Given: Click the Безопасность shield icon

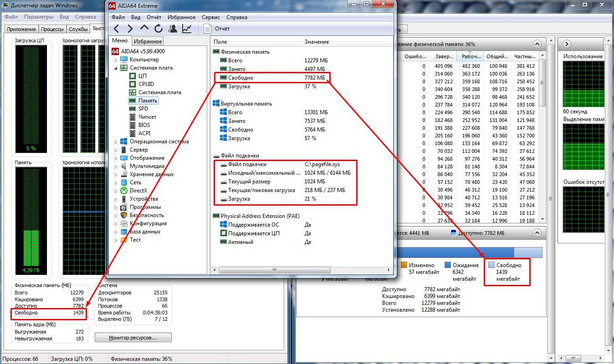Looking at the screenshot, I should pos(124,215).
